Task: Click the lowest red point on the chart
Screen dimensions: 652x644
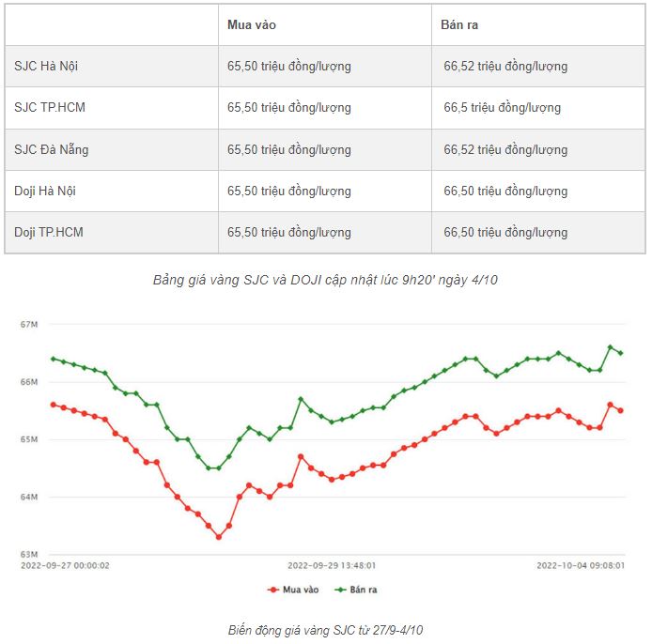Action: (218, 537)
